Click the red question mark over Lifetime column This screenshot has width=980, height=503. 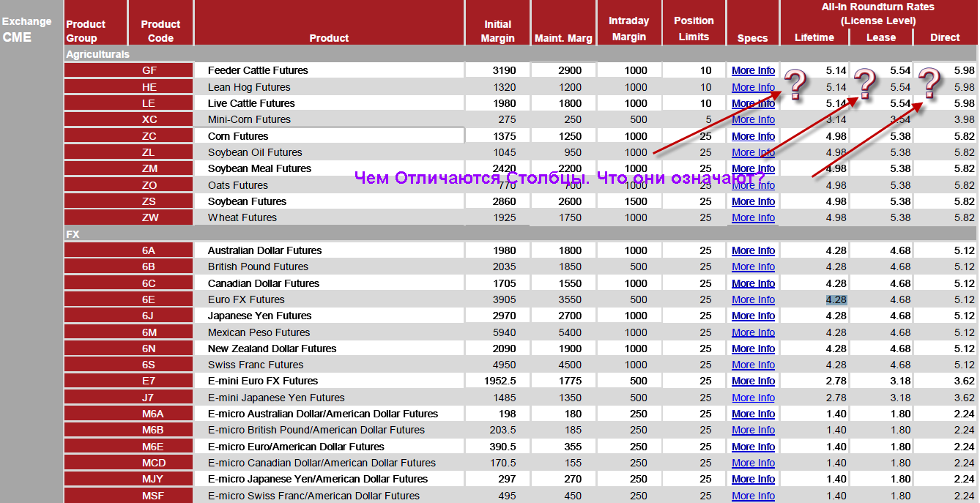click(x=797, y=85)
